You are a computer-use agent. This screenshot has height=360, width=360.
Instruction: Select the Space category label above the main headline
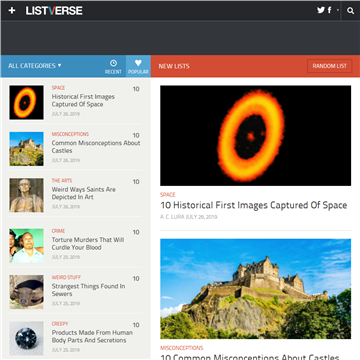168,195
